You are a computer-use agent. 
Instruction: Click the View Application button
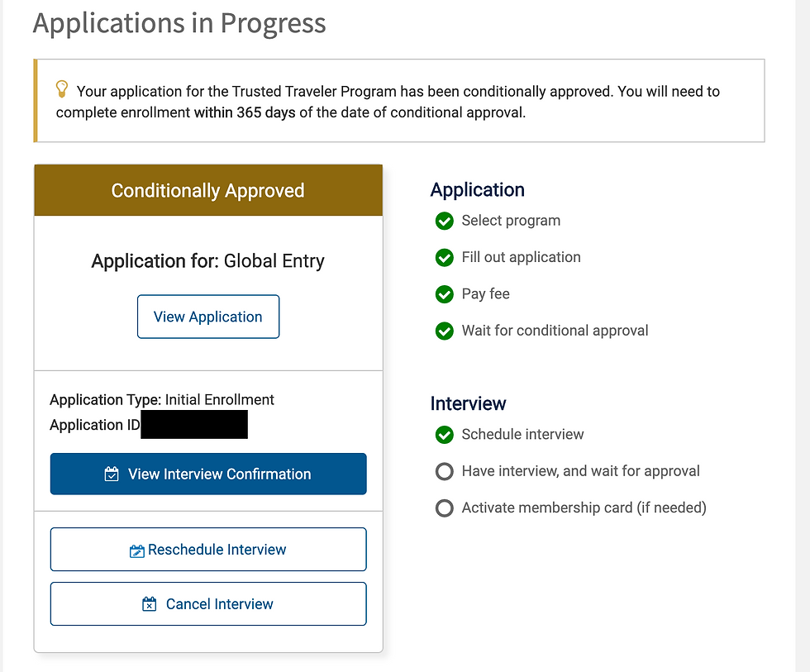coord(208,317)
